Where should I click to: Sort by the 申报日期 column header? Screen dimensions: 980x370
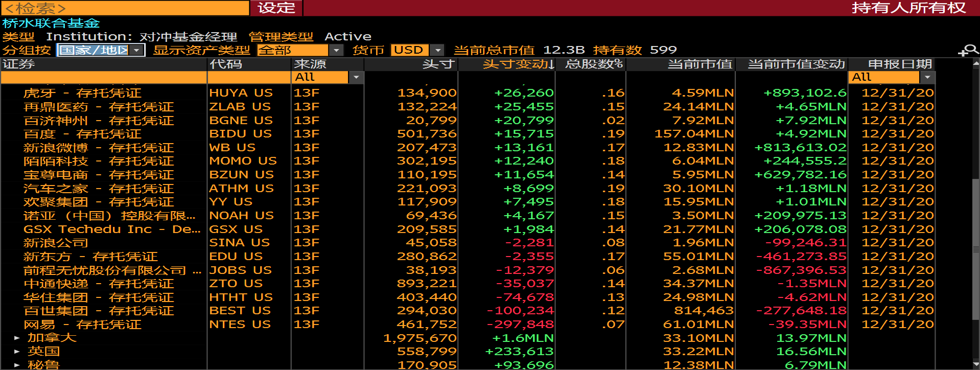pyautogui.click(x=892, y=64)
